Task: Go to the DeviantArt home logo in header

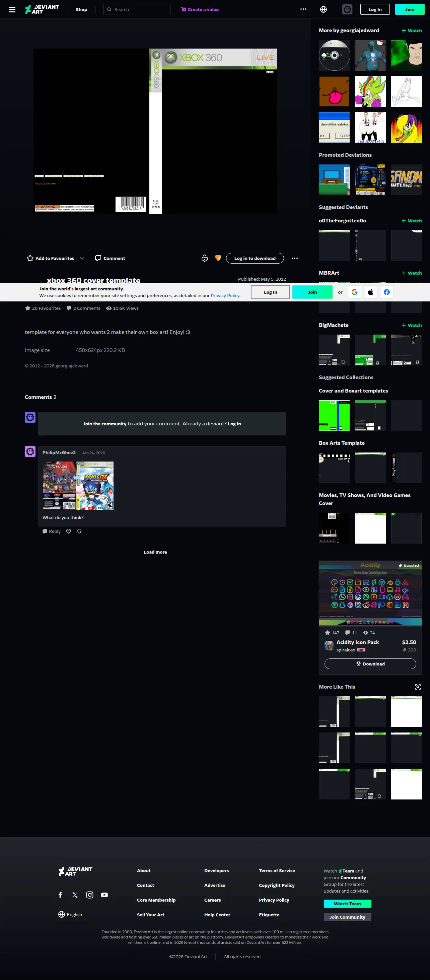Action: click(42, 9)
